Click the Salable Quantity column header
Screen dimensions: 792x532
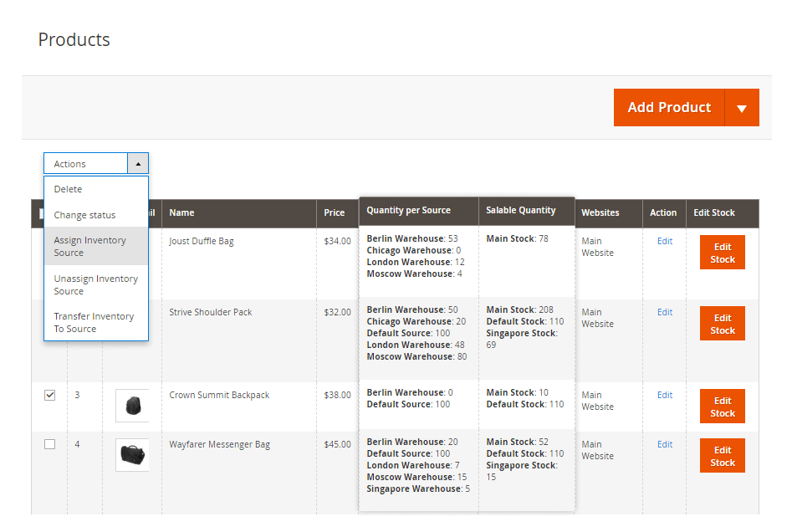[520, 210]
